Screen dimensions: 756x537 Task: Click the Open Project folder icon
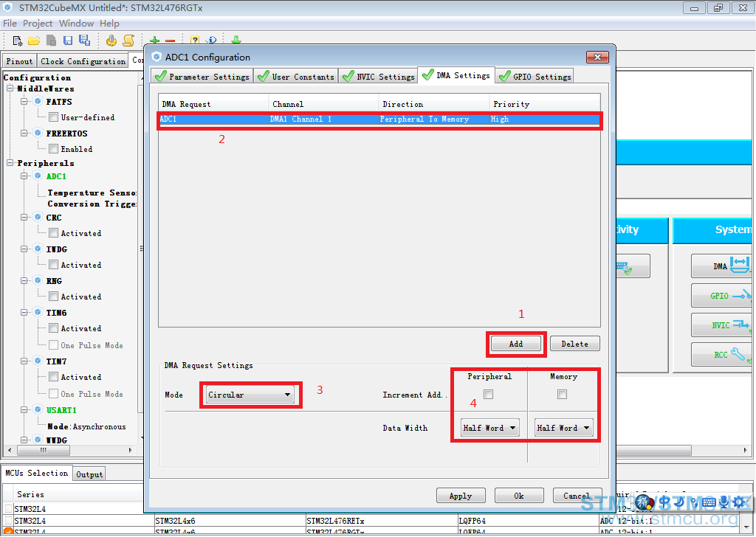tap(34, 41)
